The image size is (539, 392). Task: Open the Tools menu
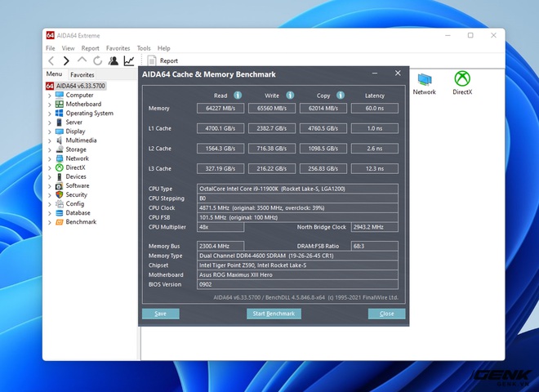pos(144,48)
